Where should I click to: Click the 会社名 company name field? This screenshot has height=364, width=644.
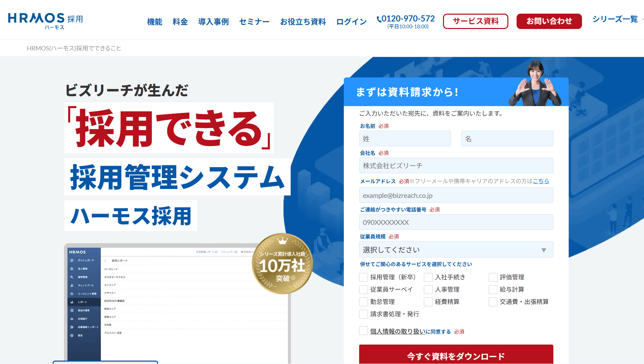click(x=456, y=165)
